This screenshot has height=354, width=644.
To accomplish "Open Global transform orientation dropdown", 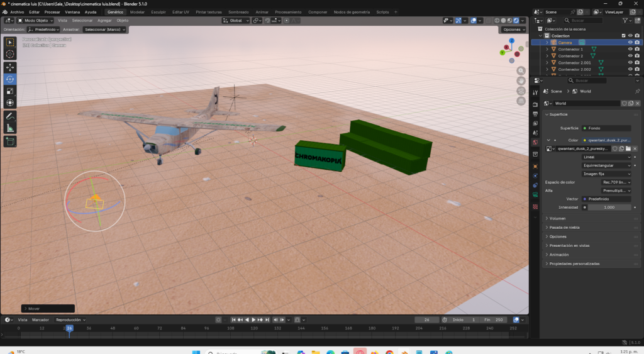I will tap(236, 21).
